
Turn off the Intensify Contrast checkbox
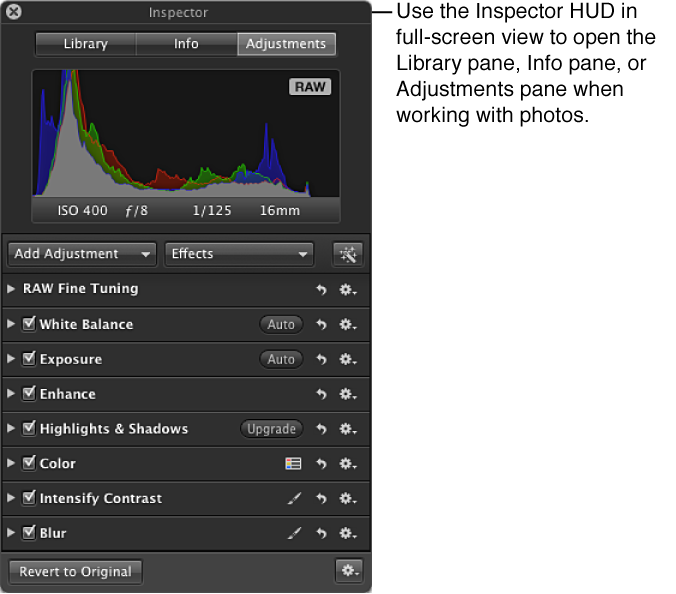tap(29, 498)
